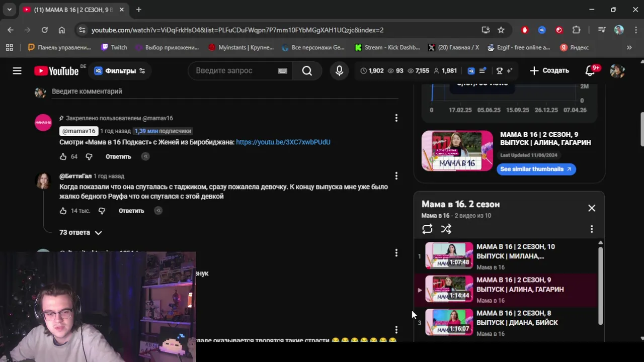Open Chrome extensions puzzle icon
The height and width of the screenshot is (362, 644).
pyautogui.click(x=577, y=30)
